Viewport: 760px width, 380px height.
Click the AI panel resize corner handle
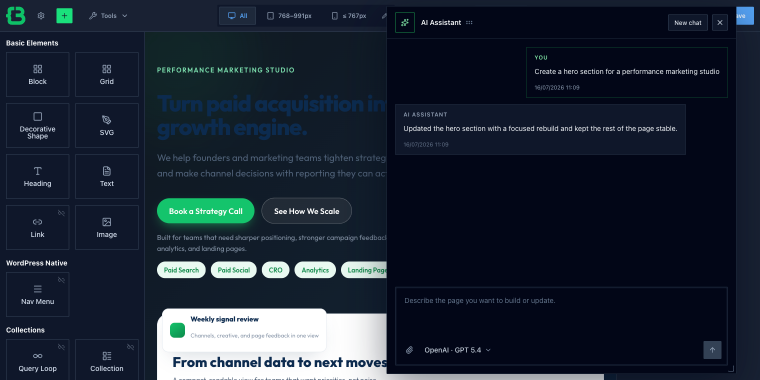coord(731,369)
